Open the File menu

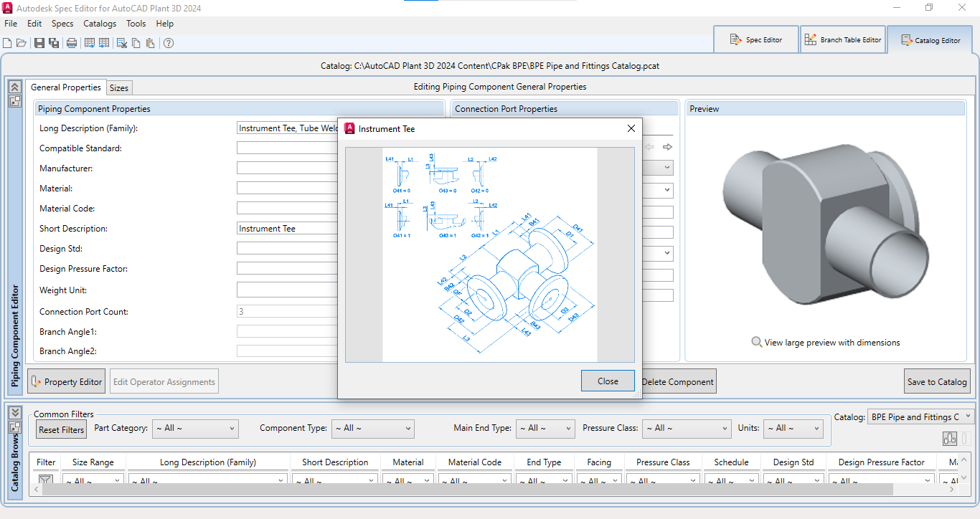pos(11,24)
